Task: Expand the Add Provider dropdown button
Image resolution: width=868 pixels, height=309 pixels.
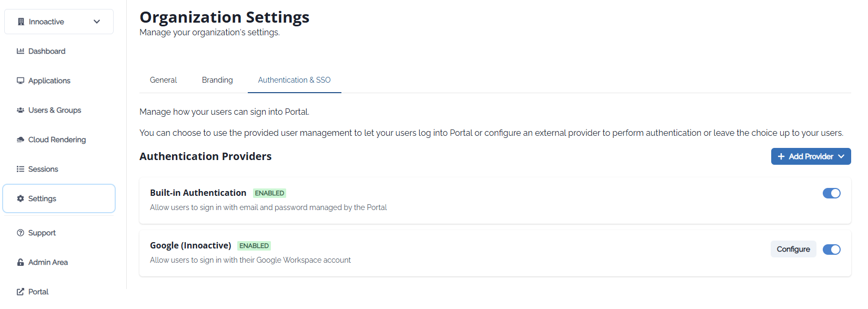Action: [x=811, y=156]
